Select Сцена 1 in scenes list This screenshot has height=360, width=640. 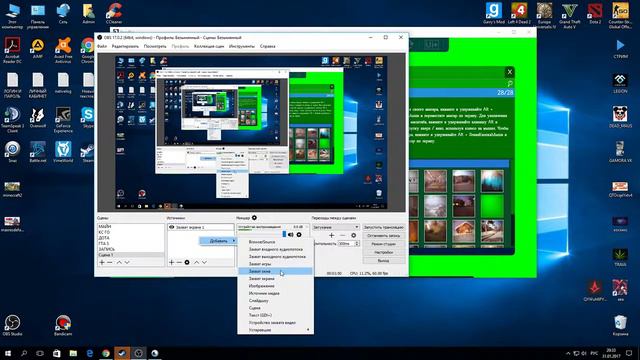[131, 255]
